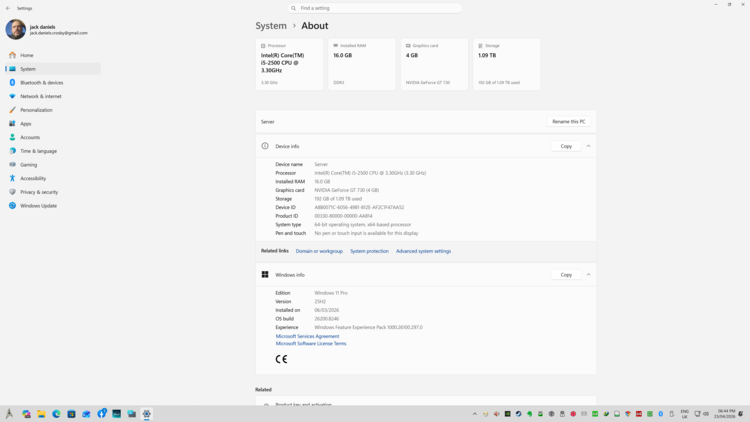Open File Explorer from taskbar
Screen dimensions: 750x422
tap(41, 414)
